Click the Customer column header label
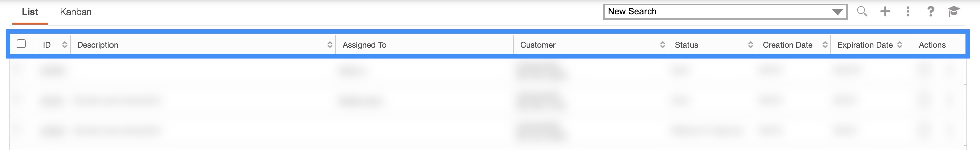The width and height of the screenshot is (980, 150). (538, 45)
